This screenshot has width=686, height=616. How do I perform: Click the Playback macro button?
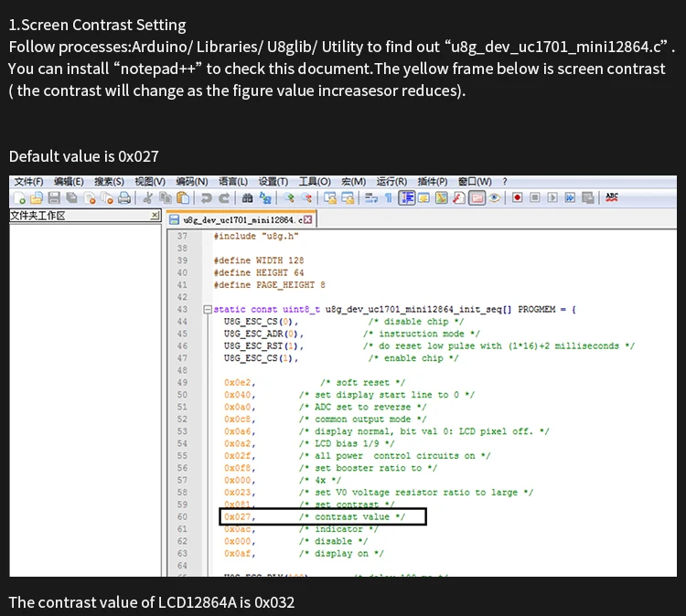(552, 197)
